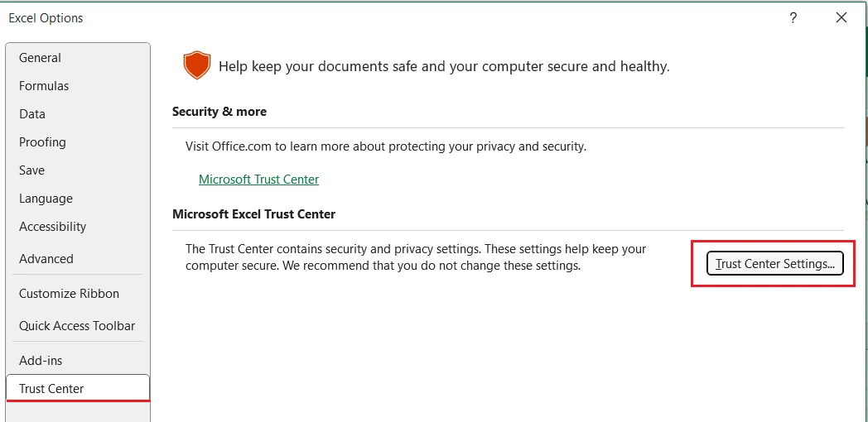Open the help question mark icon

793,17
